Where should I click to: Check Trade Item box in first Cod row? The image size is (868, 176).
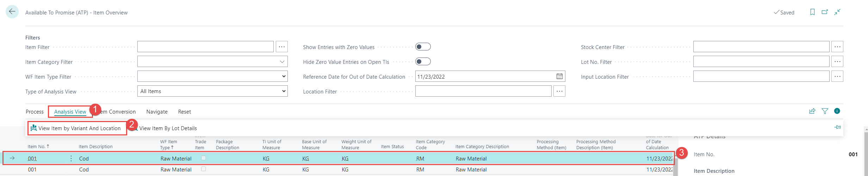203,158
